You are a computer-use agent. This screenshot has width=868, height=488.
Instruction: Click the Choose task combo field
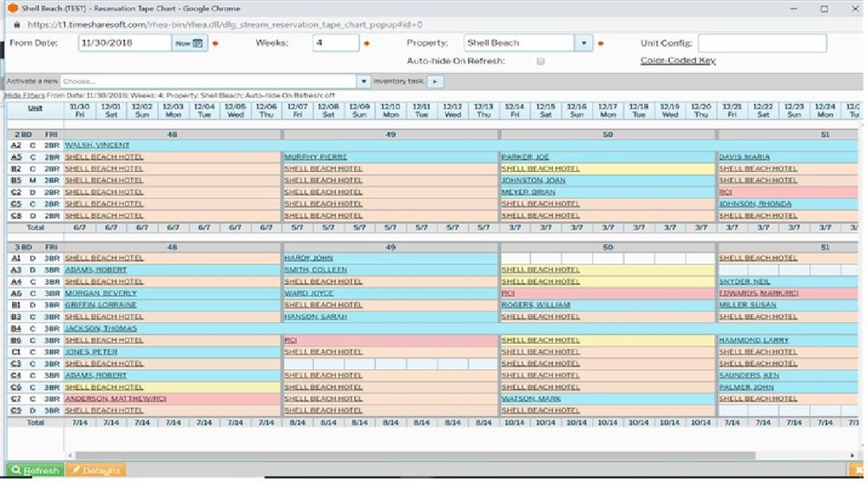click(x=208, y=82)
